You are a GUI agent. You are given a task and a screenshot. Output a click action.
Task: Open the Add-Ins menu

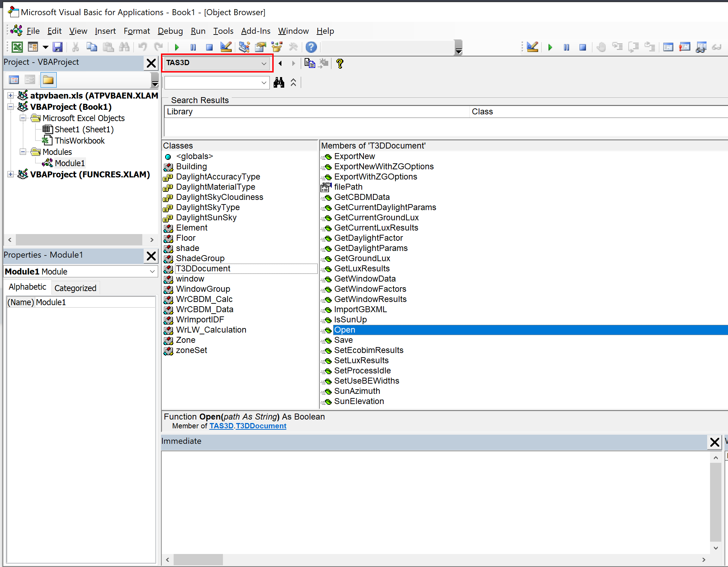(256, 31)
